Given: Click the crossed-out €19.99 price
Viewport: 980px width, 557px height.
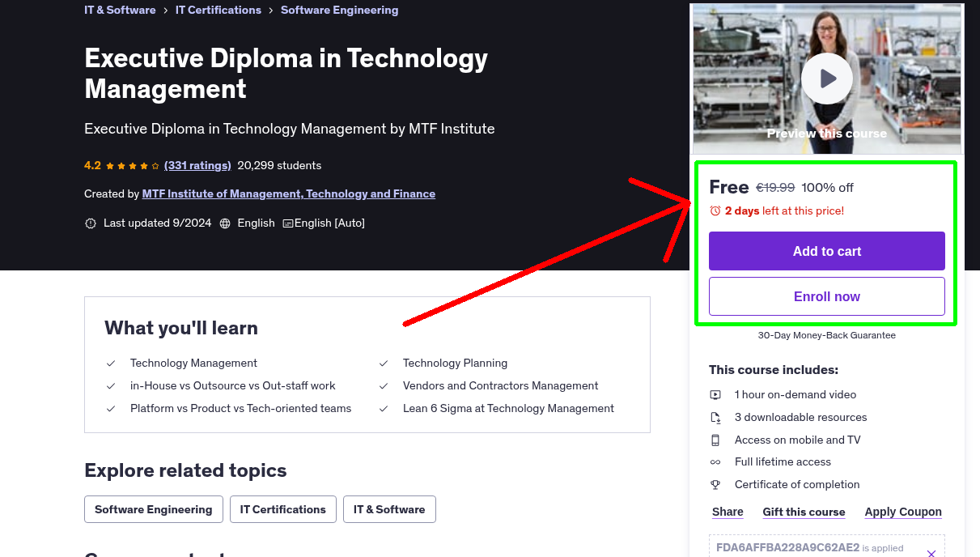Looking at the screenshot, I should pos(775,188).
